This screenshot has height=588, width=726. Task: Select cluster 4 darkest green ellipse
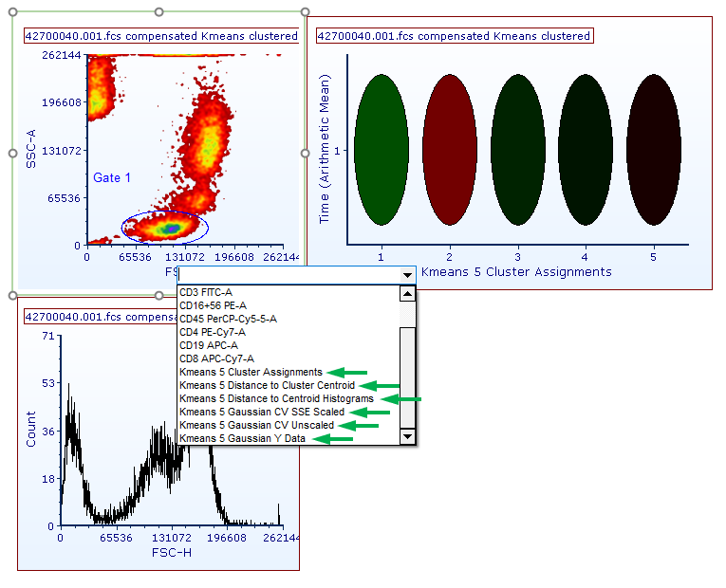586,150
